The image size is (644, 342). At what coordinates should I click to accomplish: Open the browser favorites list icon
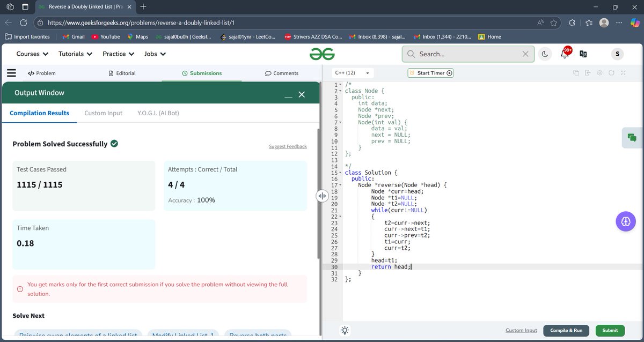(589, 23)
